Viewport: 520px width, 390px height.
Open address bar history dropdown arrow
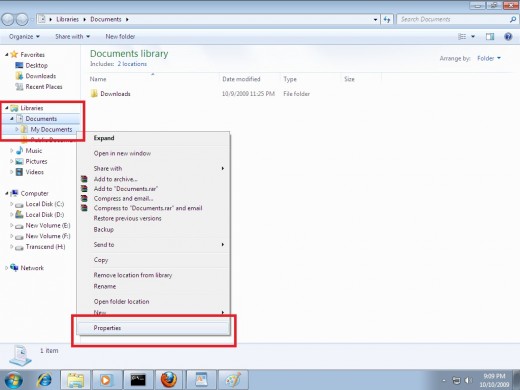(x=376, y=20)
